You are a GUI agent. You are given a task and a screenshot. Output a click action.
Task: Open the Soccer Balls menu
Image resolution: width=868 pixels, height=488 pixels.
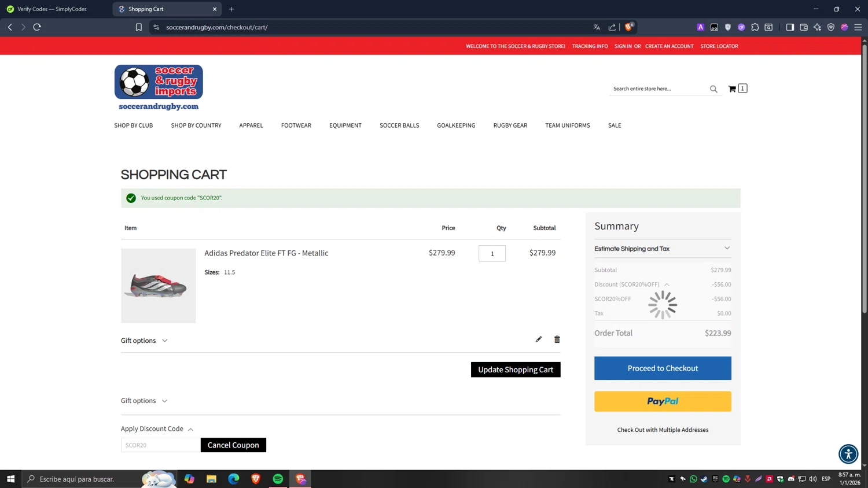tap(399, 125)
